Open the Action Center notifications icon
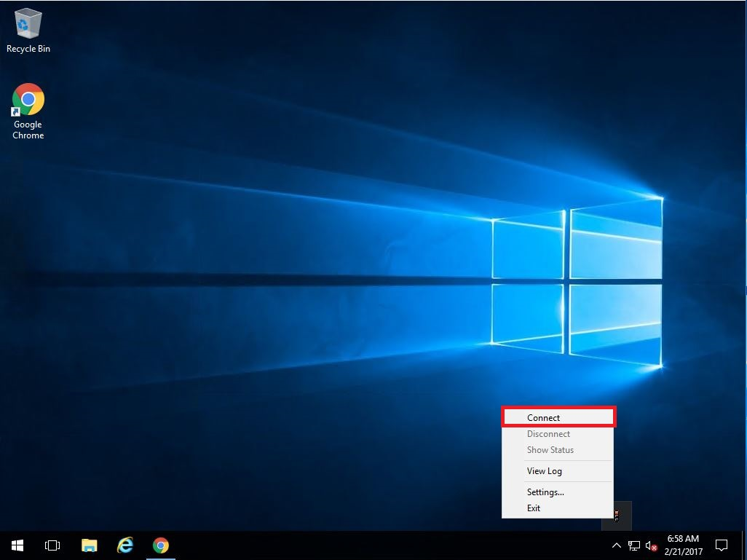Image resolution: width=747 pixels, height=560 pixels. pos(722,545)
